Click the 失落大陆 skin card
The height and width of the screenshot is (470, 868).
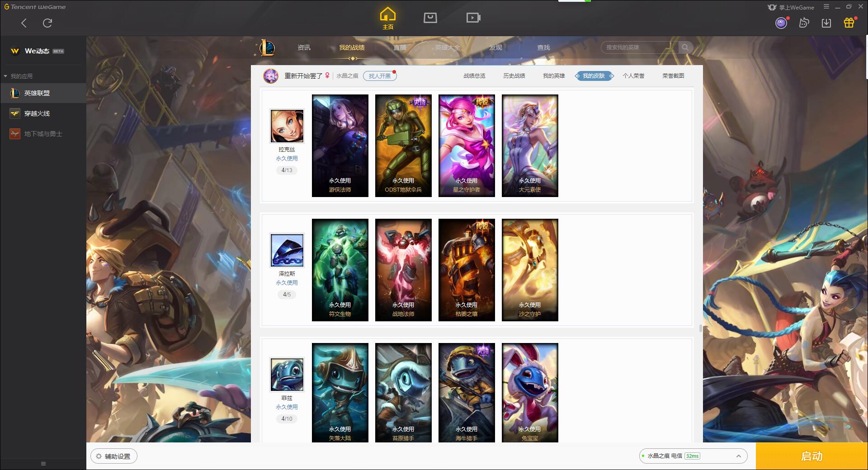coord(340,392)
